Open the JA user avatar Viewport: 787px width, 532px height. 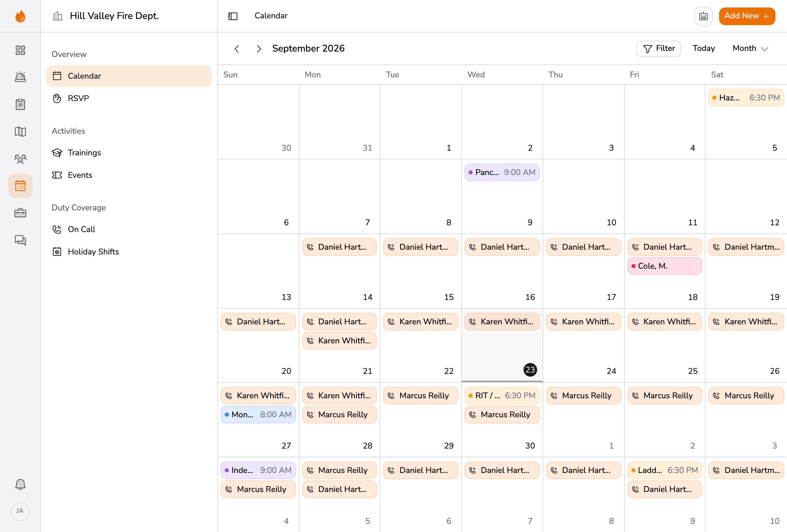click(20, 511)
